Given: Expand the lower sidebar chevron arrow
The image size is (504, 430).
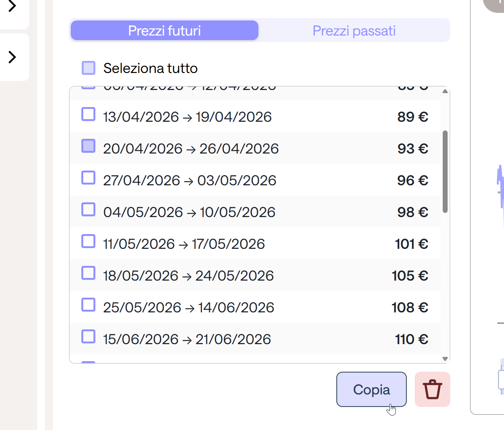Looking at the screenshot, I should pyautogui.click(x=12, y=57).
